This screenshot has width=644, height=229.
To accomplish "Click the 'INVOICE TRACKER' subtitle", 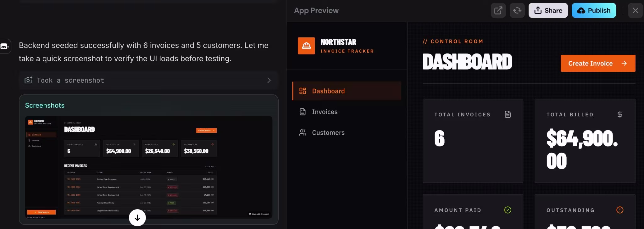I will [347, 51].
